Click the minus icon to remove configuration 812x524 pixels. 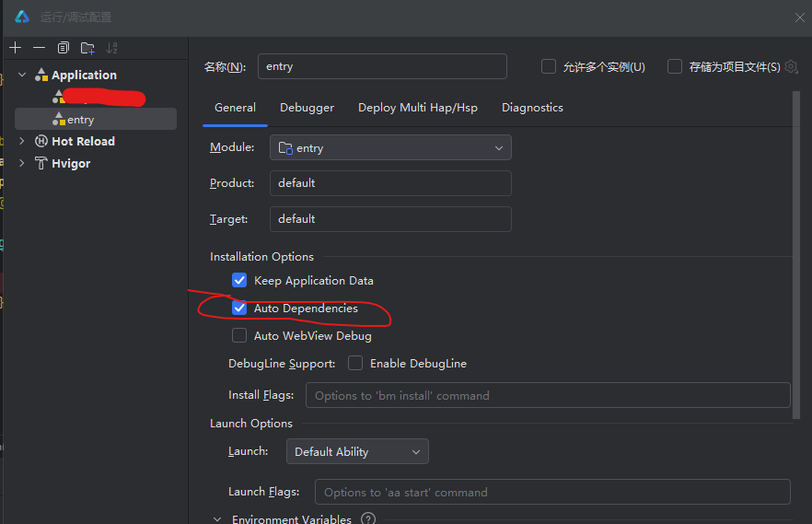[x=39, y=48]
